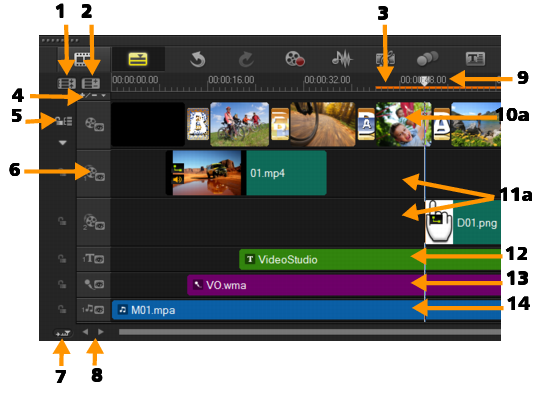Open Auto Music icon in toolbar
This screenshot has height=396, width=537.
(x=385, y=59)
